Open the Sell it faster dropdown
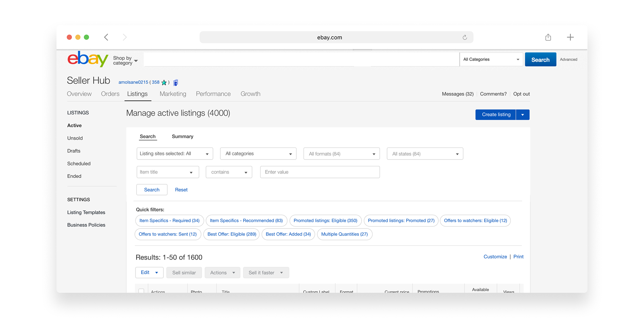The width and height of the screenshot is (644, 318). coord(266,273)
